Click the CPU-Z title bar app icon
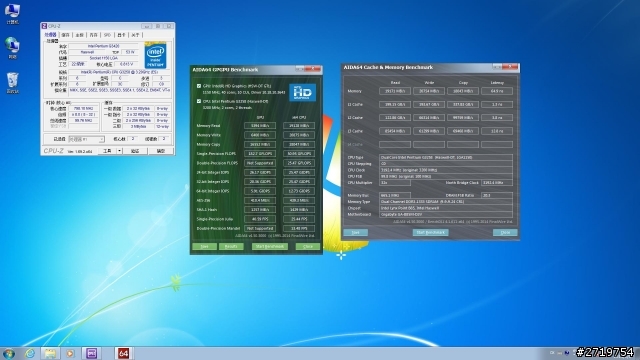Screen dimensions: 640x360 44,26
